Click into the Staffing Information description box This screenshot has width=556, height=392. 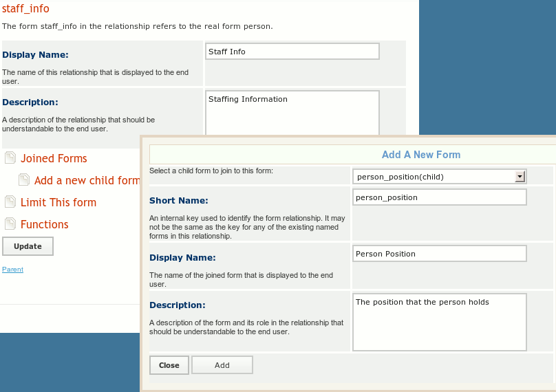292,113
